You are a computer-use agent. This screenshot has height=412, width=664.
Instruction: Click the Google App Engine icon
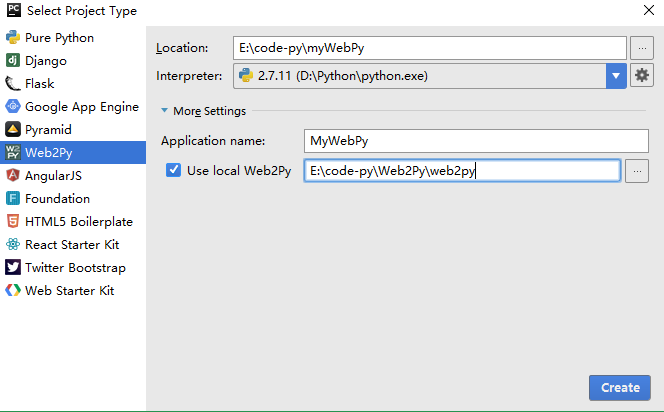pos(13,106)
